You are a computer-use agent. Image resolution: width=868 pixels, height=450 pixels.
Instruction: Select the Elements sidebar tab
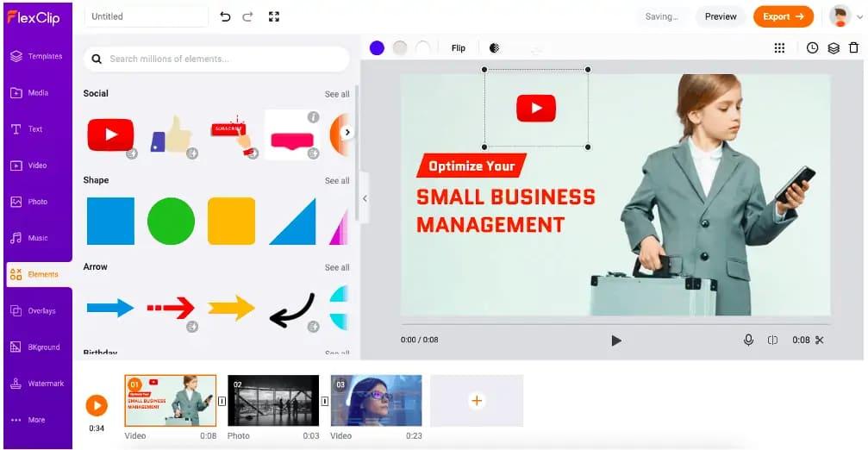click(x=39, y=274)
